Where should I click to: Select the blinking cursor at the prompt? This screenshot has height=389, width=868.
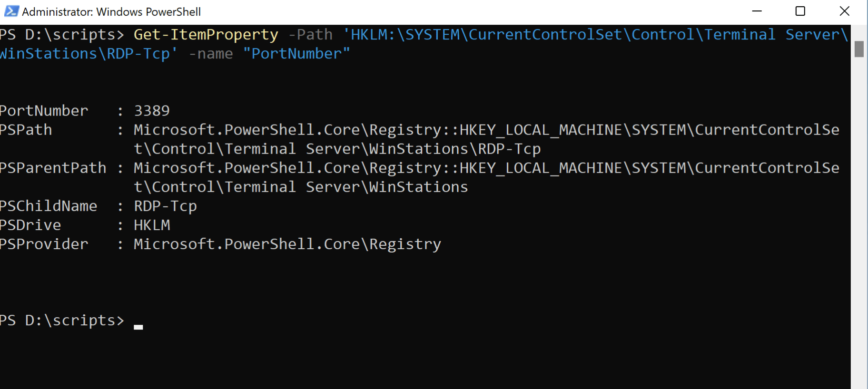pos(138,325)
